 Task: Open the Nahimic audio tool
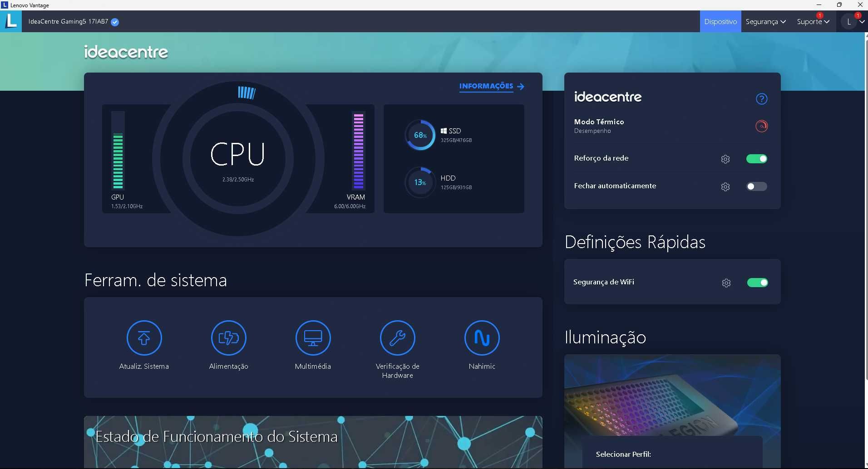coord(482,338)
